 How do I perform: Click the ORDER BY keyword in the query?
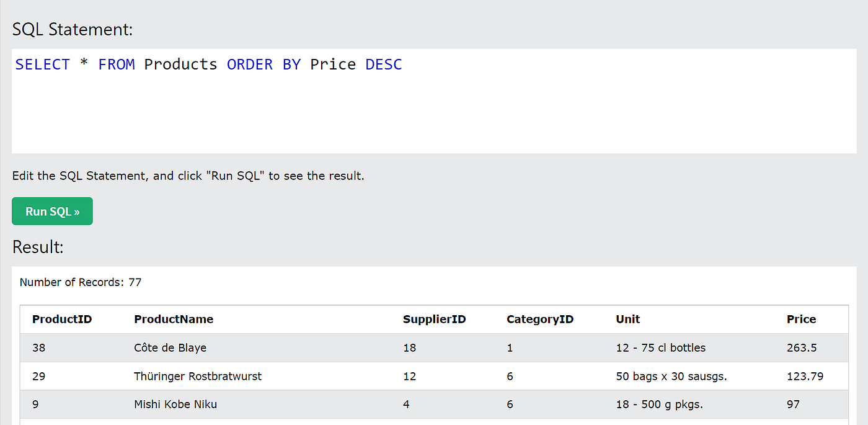270,64
